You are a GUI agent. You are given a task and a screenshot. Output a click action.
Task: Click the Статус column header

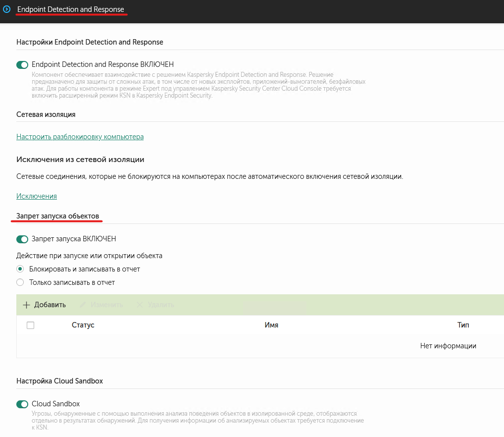click(x=83, y=325)
